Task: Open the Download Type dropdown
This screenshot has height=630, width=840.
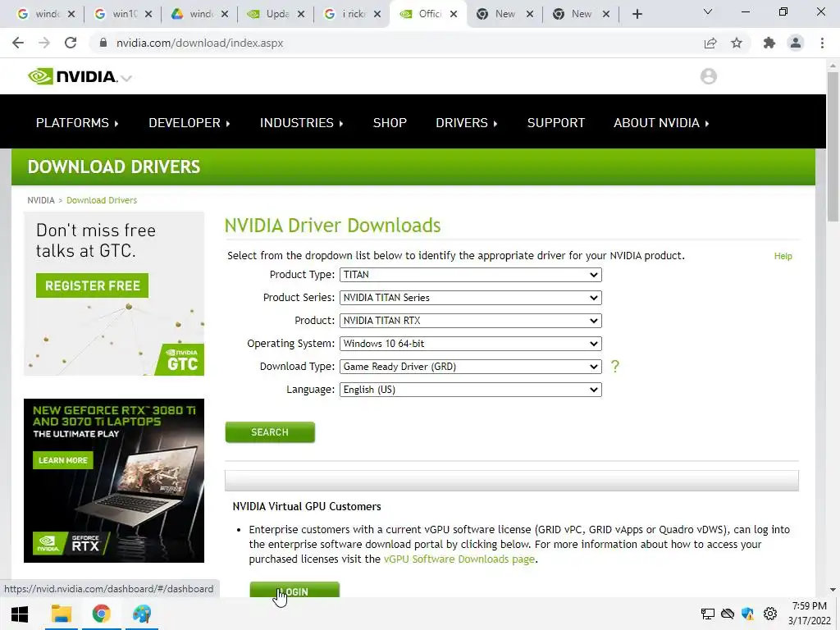Action: [x=470, y=367]
